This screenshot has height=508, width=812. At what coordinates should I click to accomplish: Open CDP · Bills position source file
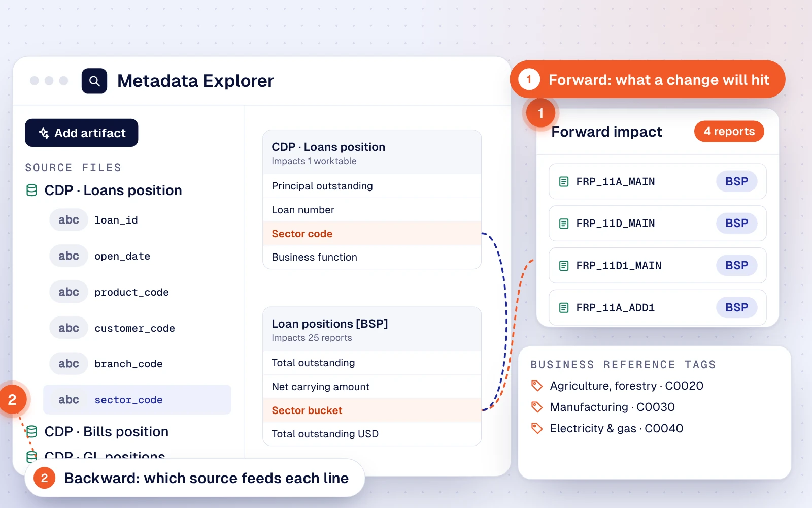tap(106, 432)
